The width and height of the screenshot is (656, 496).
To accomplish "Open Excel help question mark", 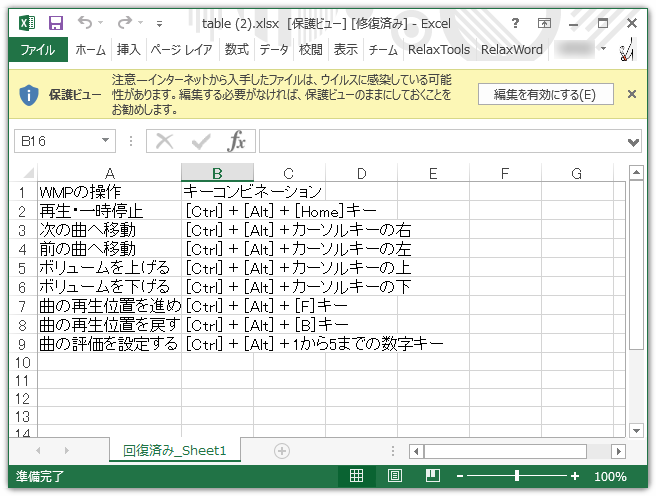I will pyautogui.click(x=515, y=23).
